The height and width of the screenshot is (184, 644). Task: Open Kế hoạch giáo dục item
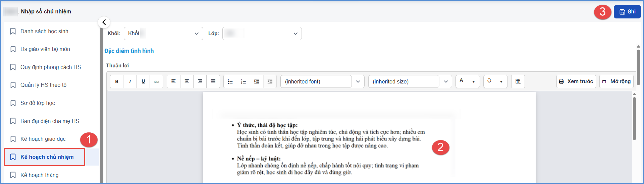[43, 139]
